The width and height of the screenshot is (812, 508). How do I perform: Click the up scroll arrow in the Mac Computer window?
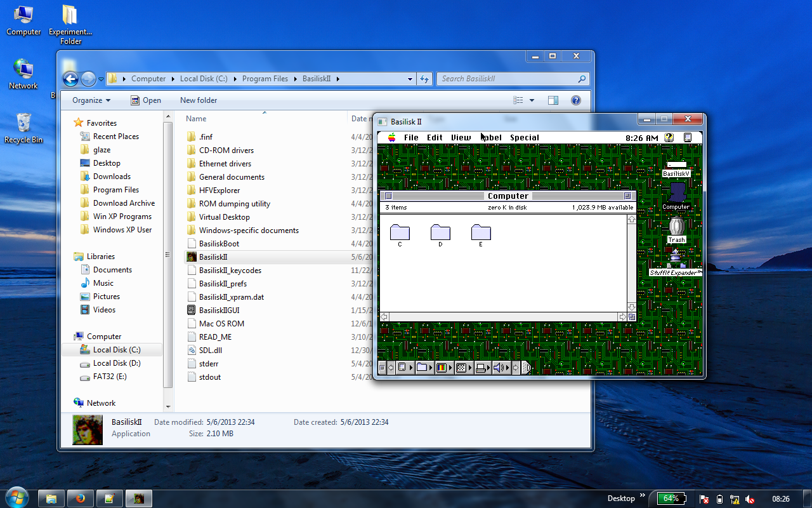(x=631, y=219)
